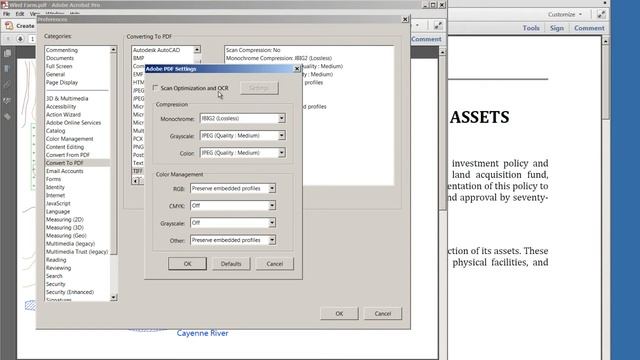Select Color Management category
Viewport: 640px width, 360px height.
pos(69,139)
